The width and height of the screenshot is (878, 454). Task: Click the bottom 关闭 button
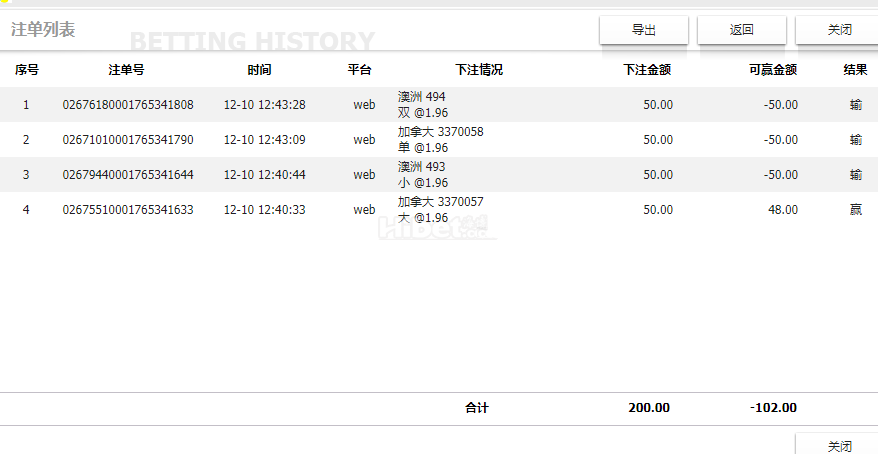pyautogui.click(x=838, y=446)
